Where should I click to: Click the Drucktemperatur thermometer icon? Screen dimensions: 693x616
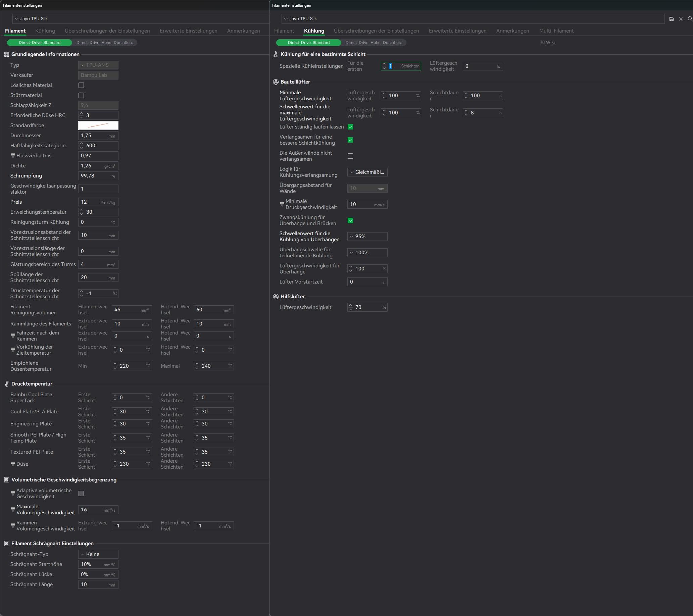click(6, 384)
